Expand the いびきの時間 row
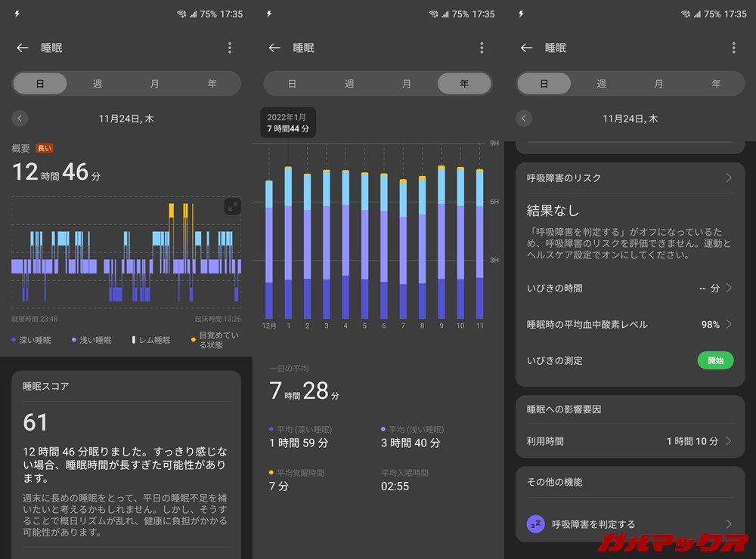 click(x=728, y=288)
